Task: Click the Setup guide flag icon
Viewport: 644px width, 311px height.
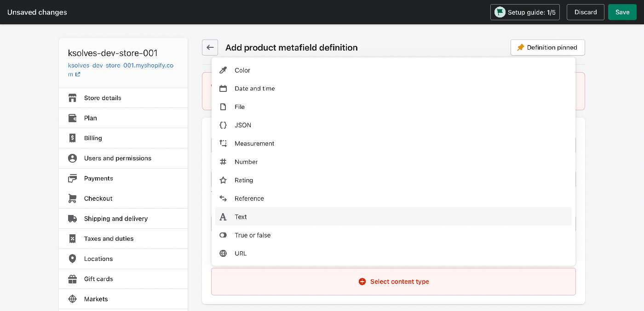Action: [500, 12]
